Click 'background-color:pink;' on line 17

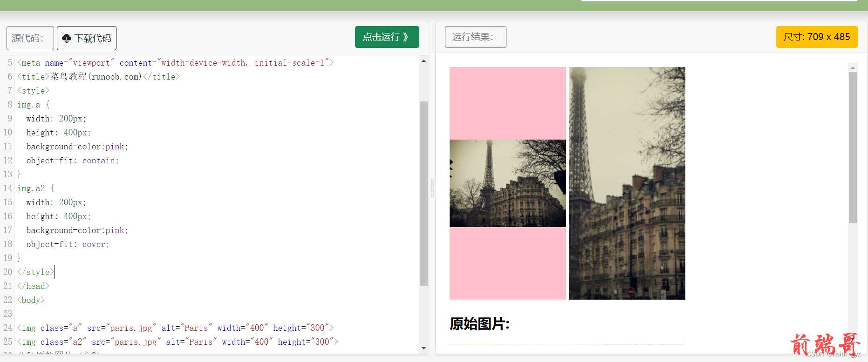(77, 230)
